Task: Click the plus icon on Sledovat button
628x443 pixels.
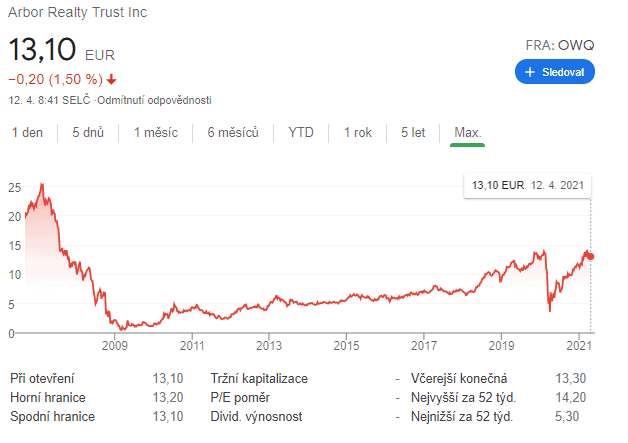Action: tap(530, 72)
